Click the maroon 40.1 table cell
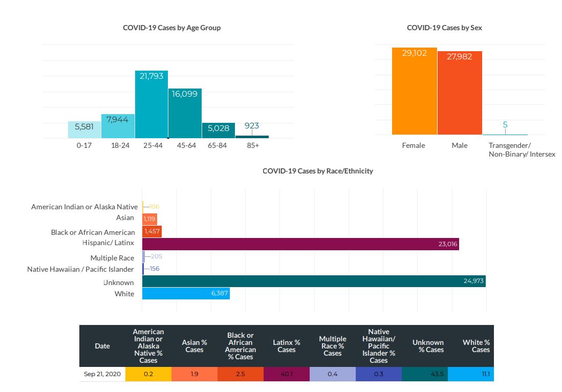 [x=286, y=374]
